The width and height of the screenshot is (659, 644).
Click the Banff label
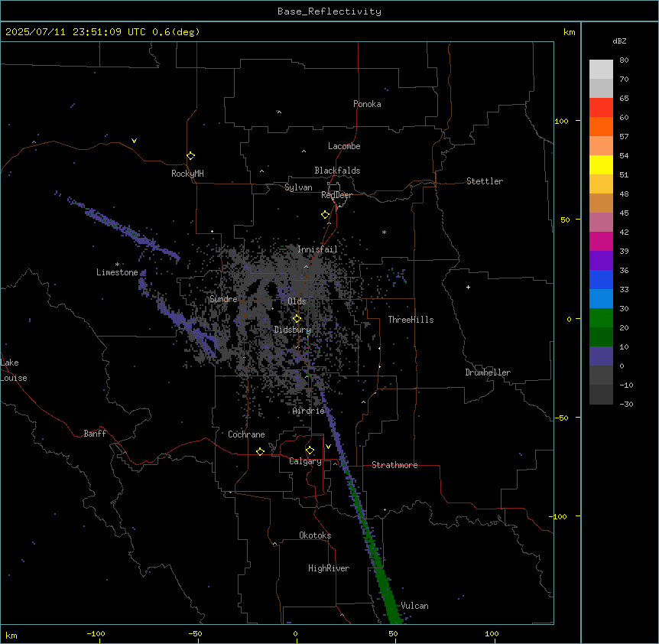click(95, 434)
